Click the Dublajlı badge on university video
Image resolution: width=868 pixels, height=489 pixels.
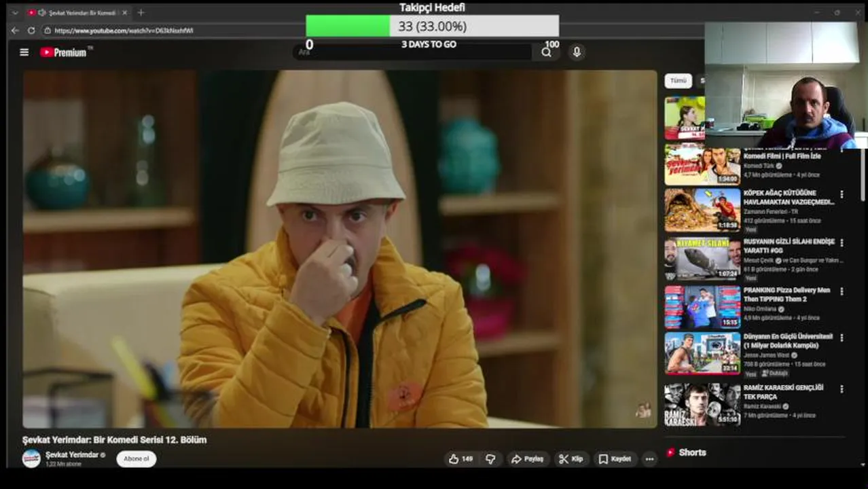pos(774,373)
